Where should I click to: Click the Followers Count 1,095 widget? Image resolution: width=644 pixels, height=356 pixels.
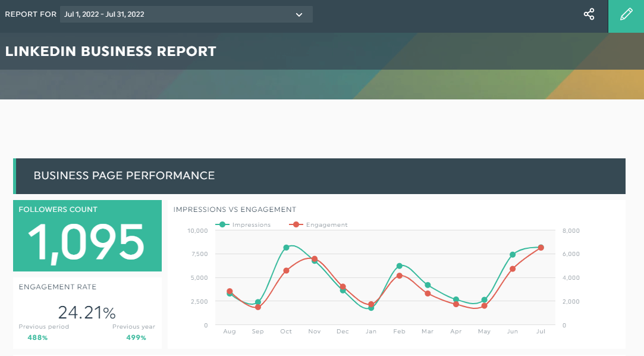pyautogui.click(x=87, y=236)
